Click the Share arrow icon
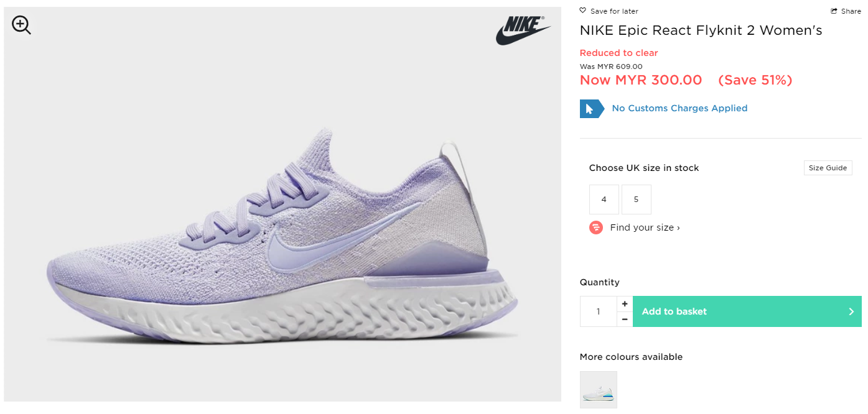The width and height of the screenshot is (868, 414). [834, 11]
